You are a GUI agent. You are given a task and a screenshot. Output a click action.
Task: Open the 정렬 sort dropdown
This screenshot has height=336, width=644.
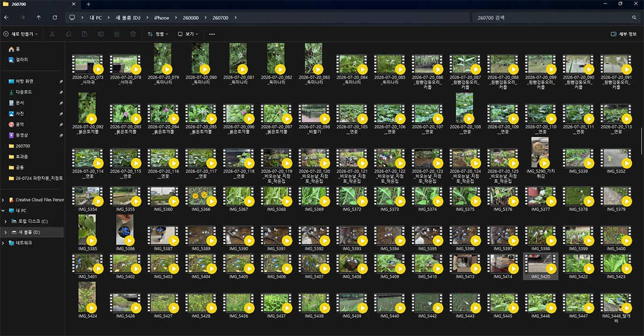coord(158,34)
